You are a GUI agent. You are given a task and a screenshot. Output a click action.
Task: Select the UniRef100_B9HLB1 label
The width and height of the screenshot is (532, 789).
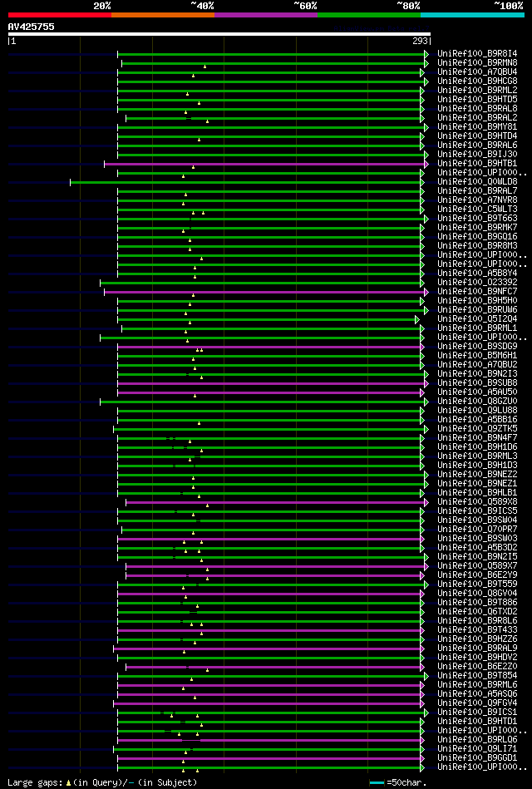pos(478,493)
